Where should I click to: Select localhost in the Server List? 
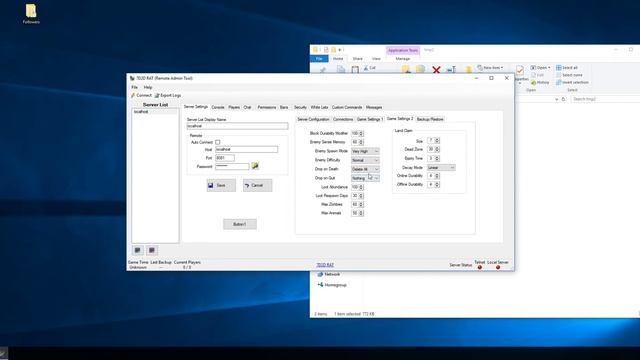coord(155,111)
